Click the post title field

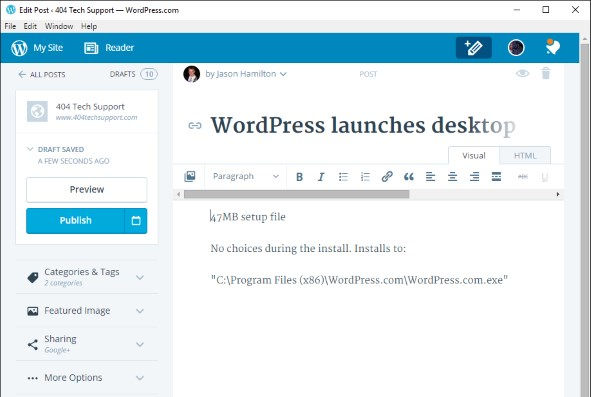(x=363, y=126)
